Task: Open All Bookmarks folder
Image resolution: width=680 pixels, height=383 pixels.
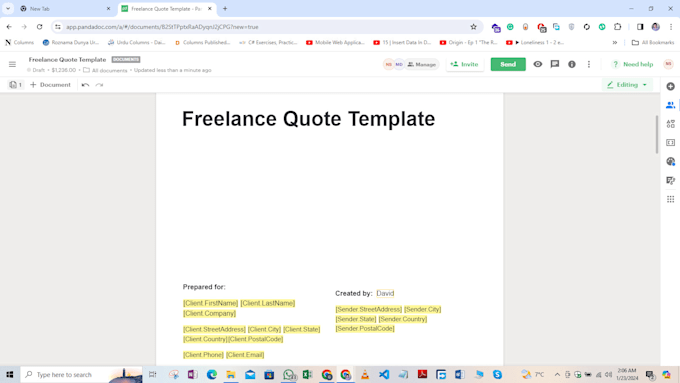Action: (653, 43)
